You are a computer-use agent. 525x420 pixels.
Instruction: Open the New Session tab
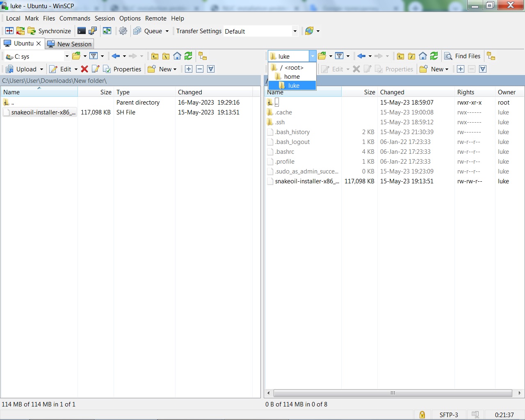pos(69,44)
